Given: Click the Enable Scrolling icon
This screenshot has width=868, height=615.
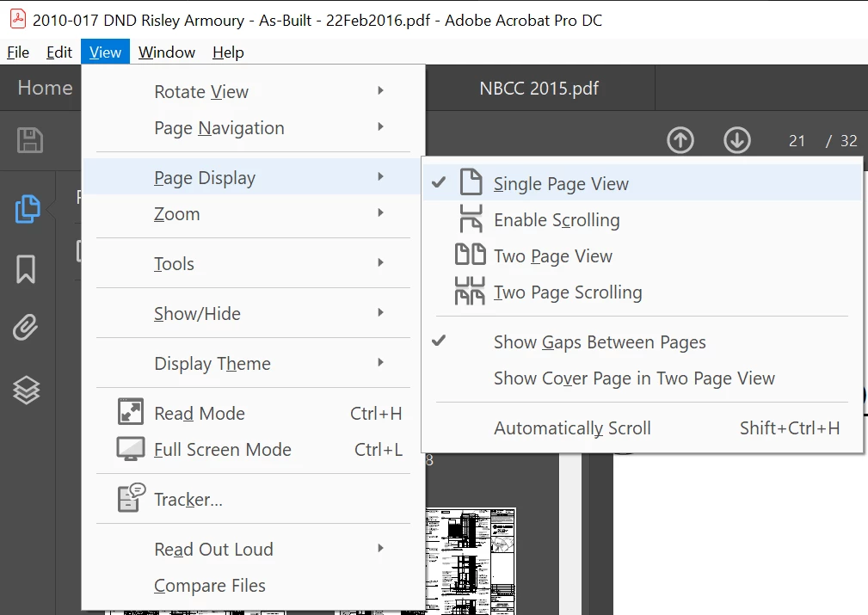Looking at the screenshot, I should point(471,218).
